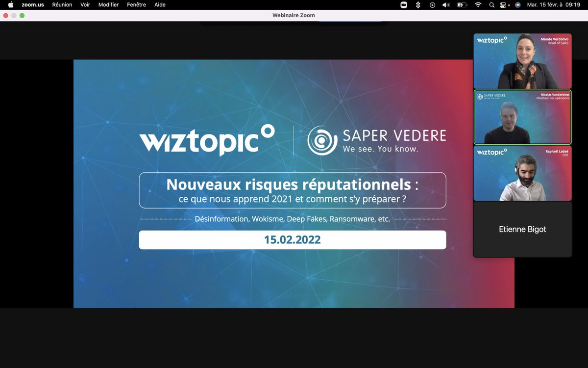
Task: Click the Zoom camera status icon in menu bar
Action: (x=404, y=4)
